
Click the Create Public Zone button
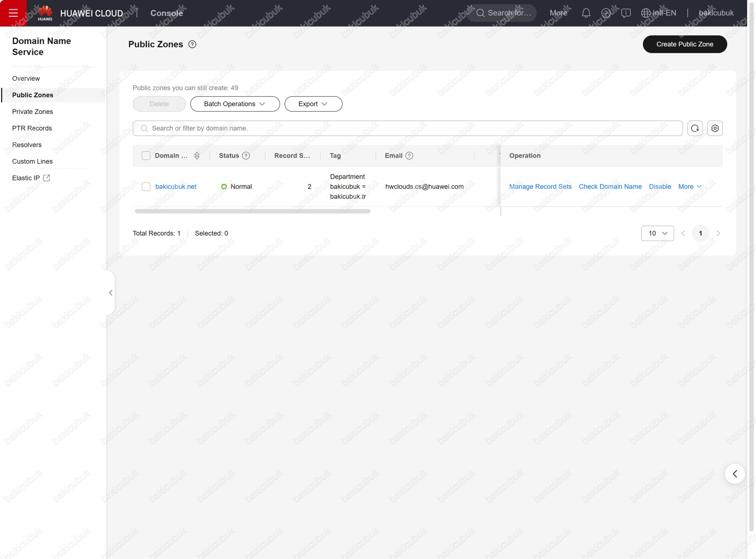685,44
